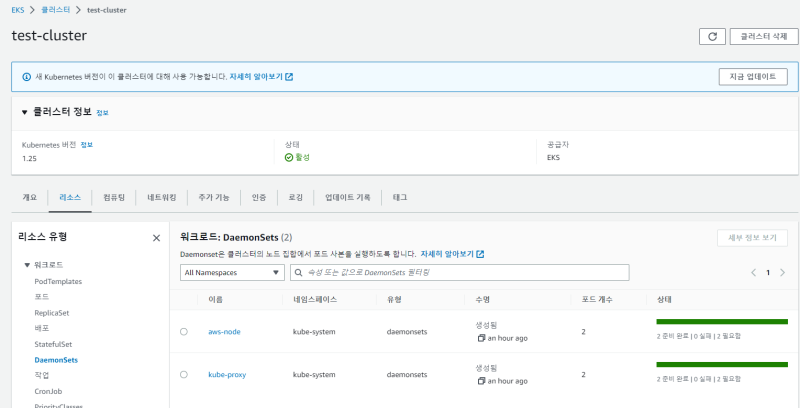The image size is (800, 408).
Task: Switch to the 컴퓨팅 tab
Action: click(114, 197)
